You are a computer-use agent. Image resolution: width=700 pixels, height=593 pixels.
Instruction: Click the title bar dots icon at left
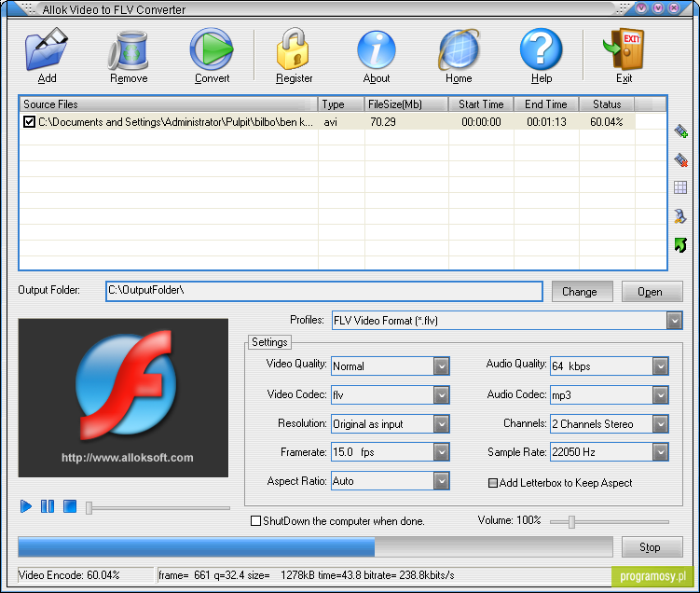pos(28,8)
